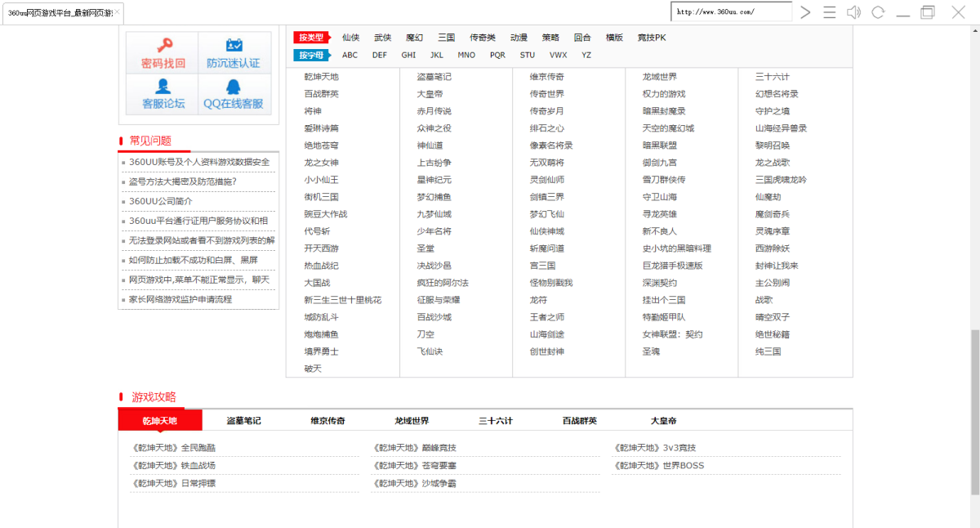
Task: Click the red key 密码找回 icon
Action: click(x=163, y=46)
